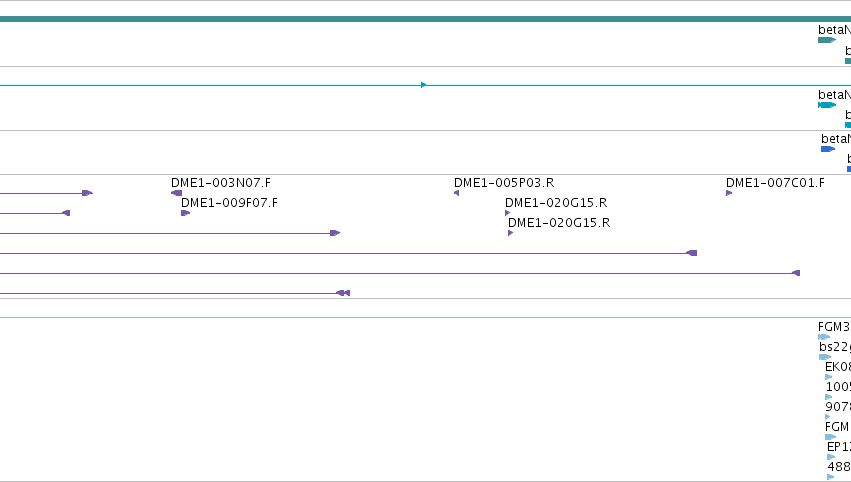
Task: Open the DME1-009F07.F feature label
Action: pos(229,203)
